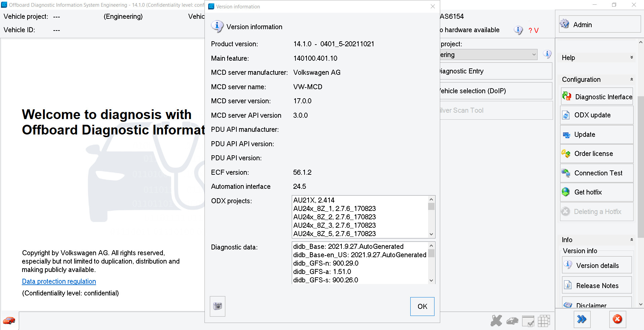
Task: Click the ODX update document icon
Action: coord(566,115)
